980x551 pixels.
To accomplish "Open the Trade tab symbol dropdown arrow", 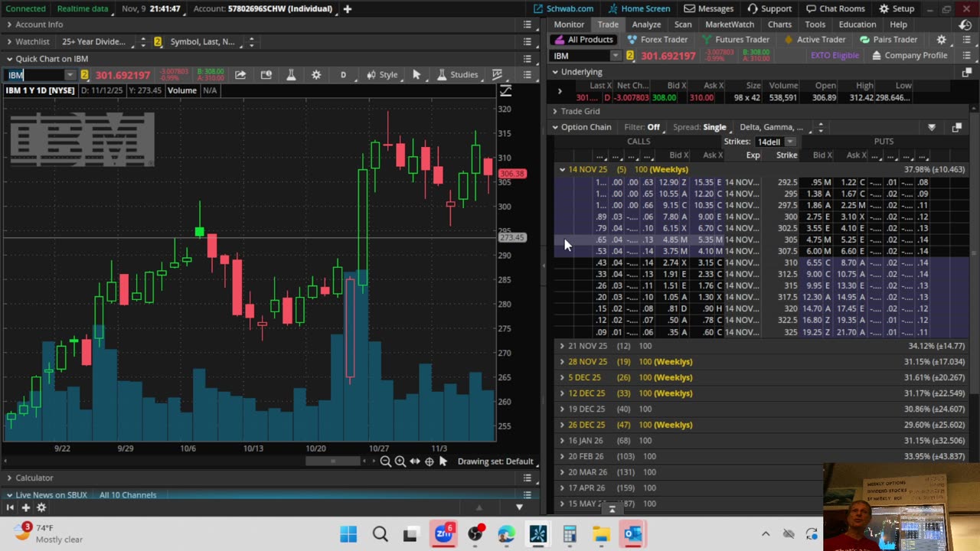I will point(615,56).
